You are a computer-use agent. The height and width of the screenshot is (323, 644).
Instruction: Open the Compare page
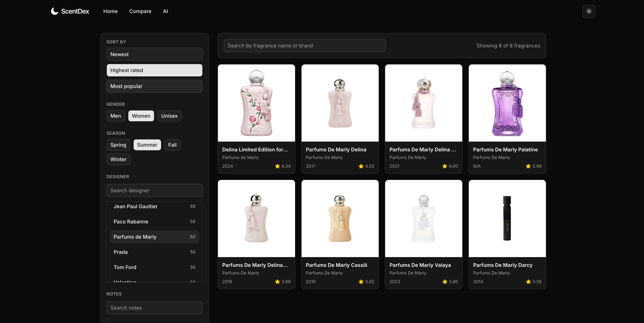click(x=140, y=11)
